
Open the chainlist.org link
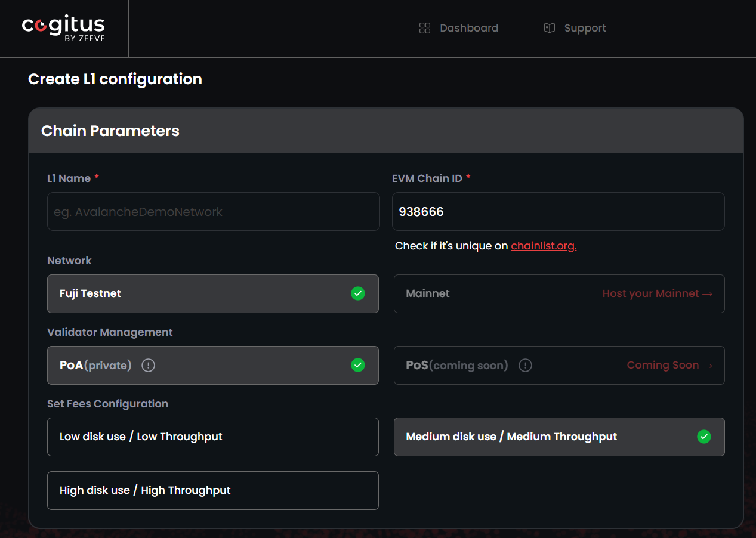[x=542, y=245]
